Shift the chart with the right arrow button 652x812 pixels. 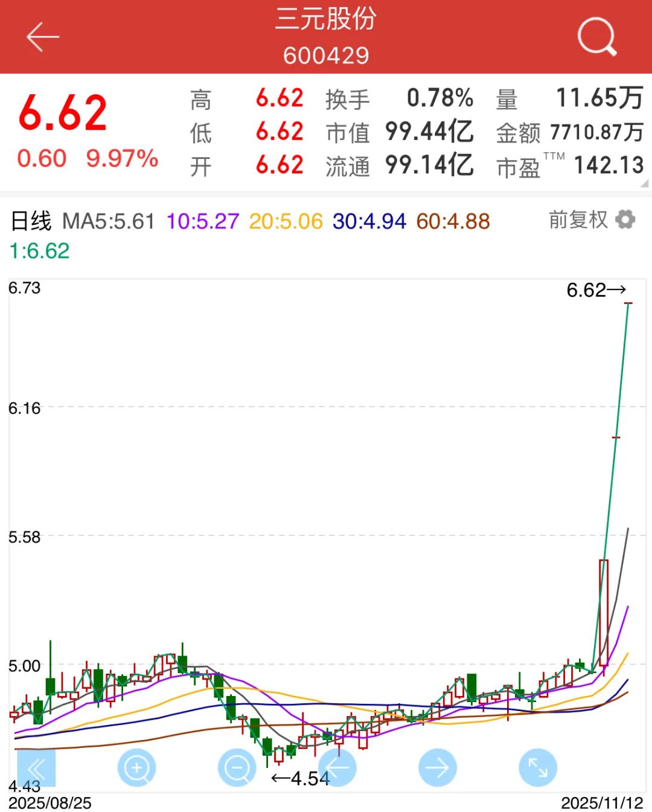(x=437, y=768)
